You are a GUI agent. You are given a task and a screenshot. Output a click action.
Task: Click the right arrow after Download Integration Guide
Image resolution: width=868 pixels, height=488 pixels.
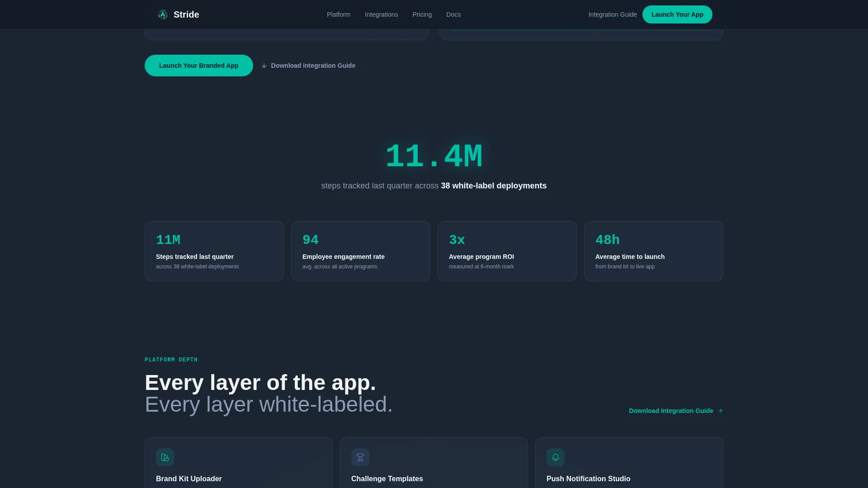coord(720,411)
